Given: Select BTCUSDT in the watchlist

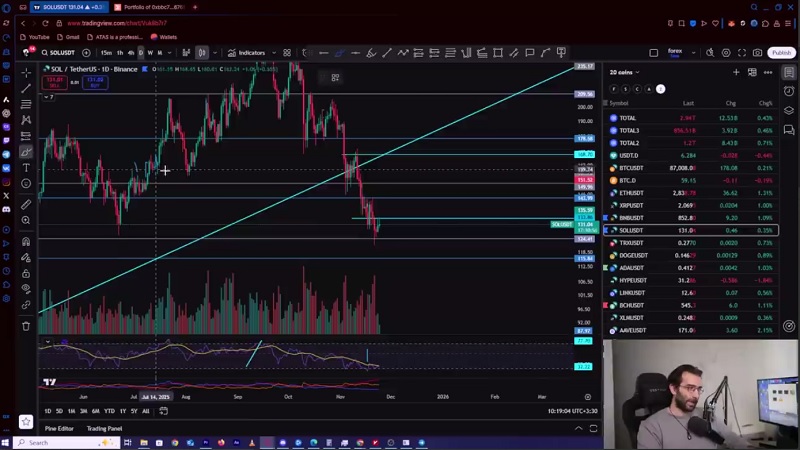Looking at the screenshot, I should point(631,168).
